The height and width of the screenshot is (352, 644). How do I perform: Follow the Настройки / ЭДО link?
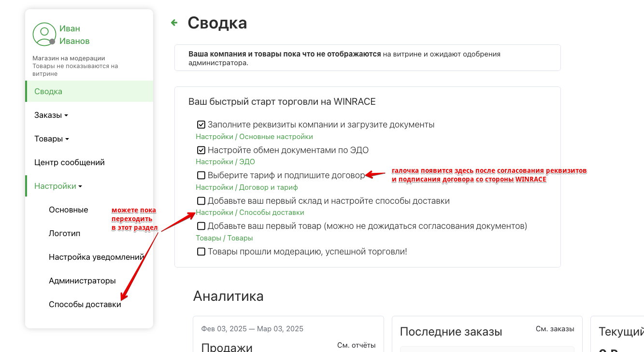coord(225,162)
